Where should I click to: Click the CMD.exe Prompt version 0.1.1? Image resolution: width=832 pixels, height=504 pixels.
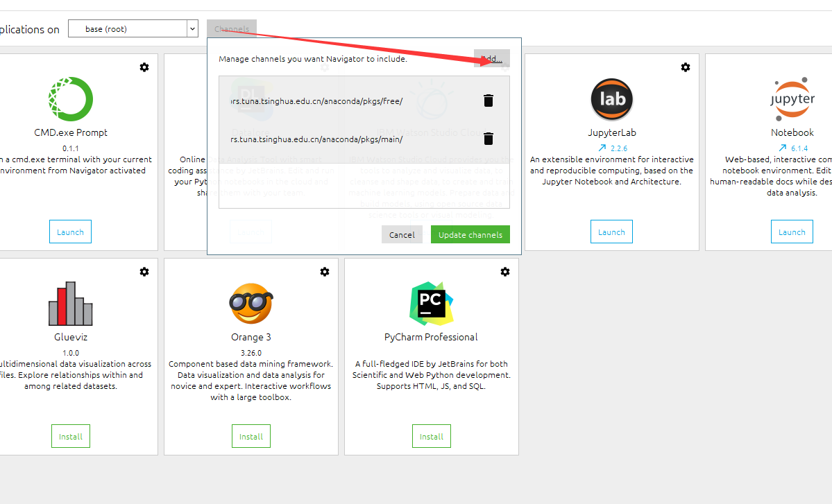coord(71,148)
